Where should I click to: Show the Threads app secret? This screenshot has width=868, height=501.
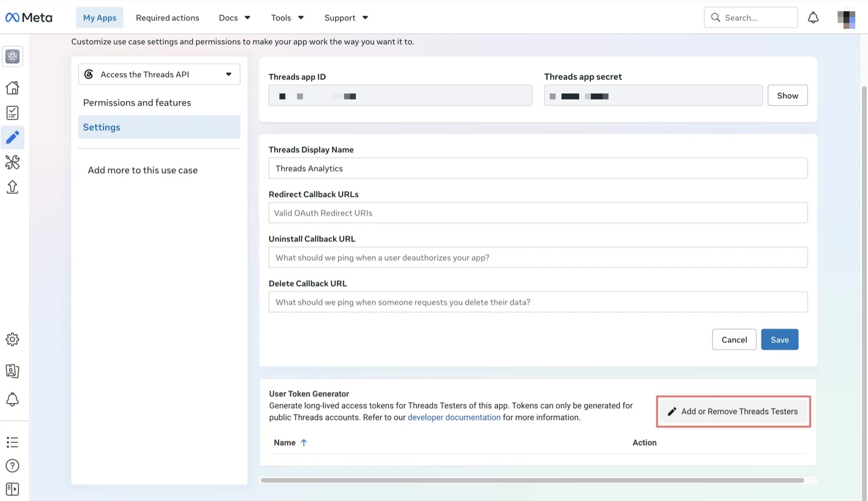[787, 95]
